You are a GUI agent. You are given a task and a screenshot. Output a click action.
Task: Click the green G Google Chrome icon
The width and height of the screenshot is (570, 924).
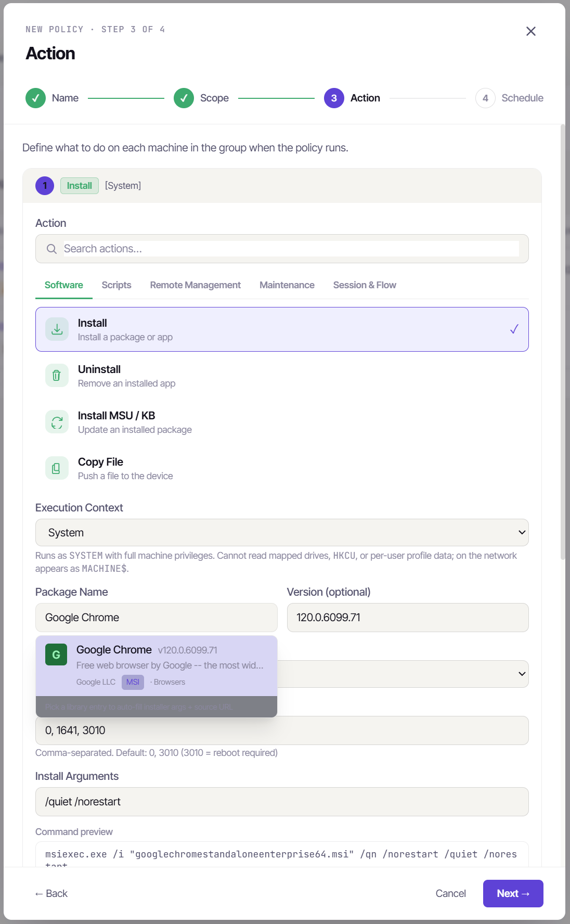click(56, 654)
